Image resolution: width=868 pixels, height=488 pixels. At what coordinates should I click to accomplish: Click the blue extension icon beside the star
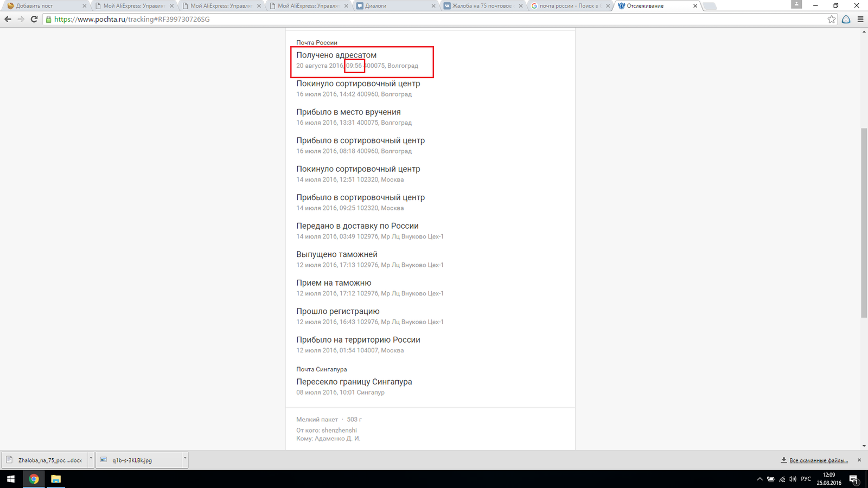[x=846, y=19]
